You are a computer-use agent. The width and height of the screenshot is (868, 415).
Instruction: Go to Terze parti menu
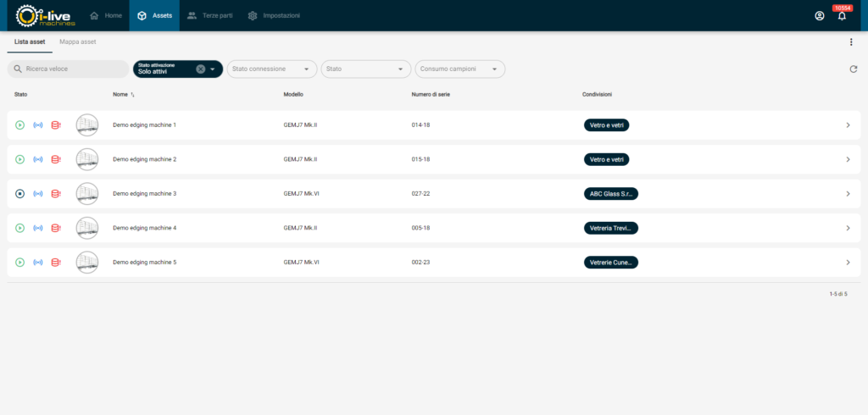click(209, 16)
